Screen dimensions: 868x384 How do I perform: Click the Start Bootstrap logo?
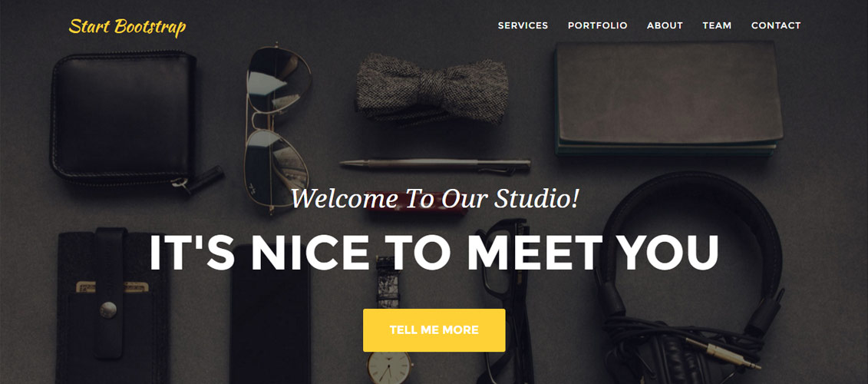(x=127, y=27)
